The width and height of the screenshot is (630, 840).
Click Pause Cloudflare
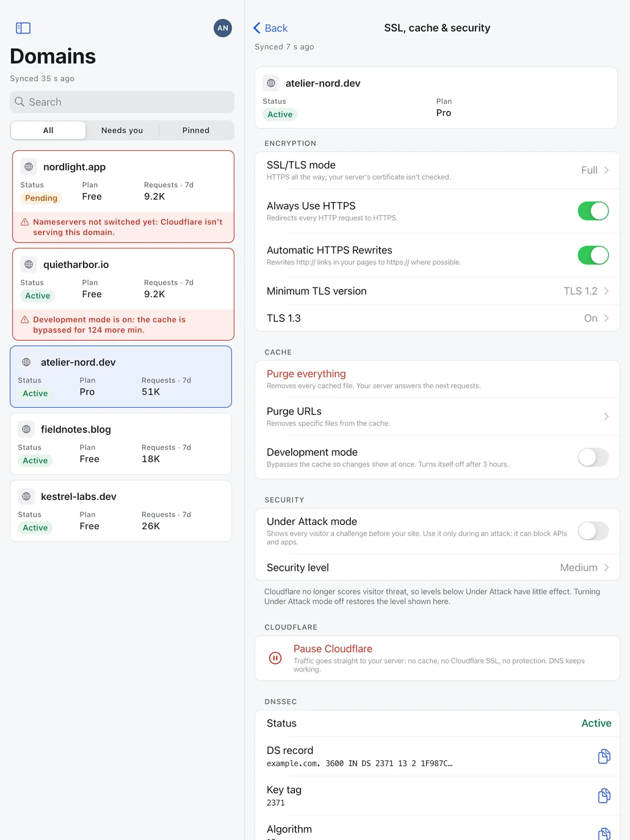[333, 649]
